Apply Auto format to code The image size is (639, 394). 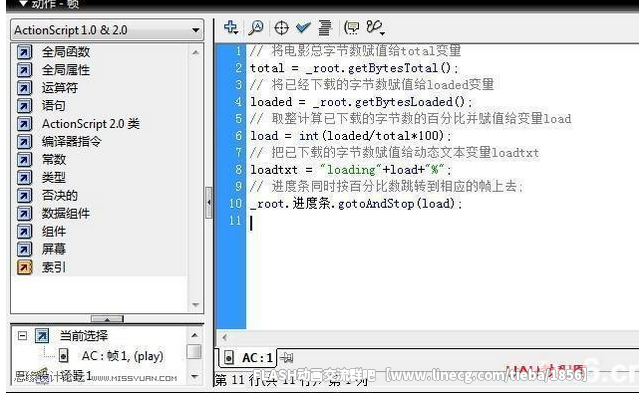click(325, 28)
